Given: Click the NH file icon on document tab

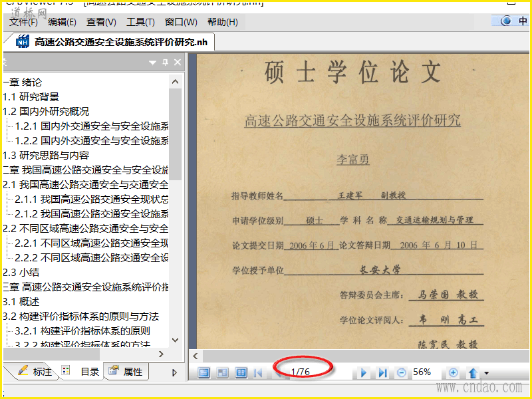Looking at the screenshot, I should (23, 42).
